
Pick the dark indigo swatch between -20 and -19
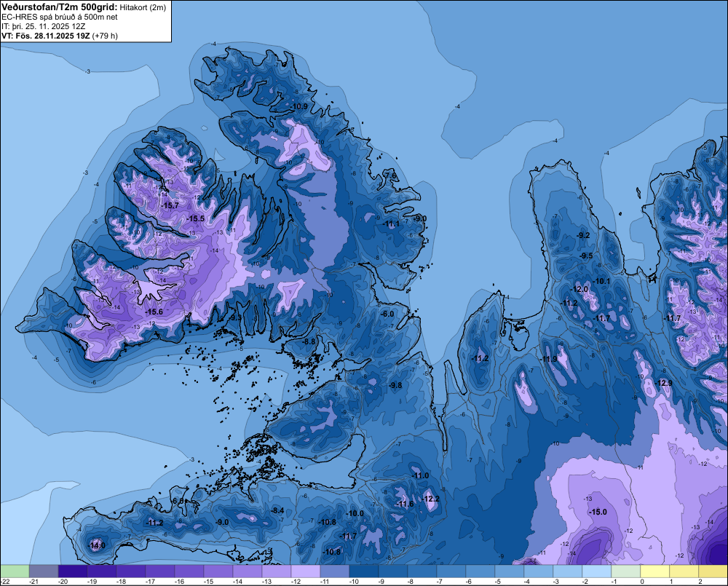[73, 571]
